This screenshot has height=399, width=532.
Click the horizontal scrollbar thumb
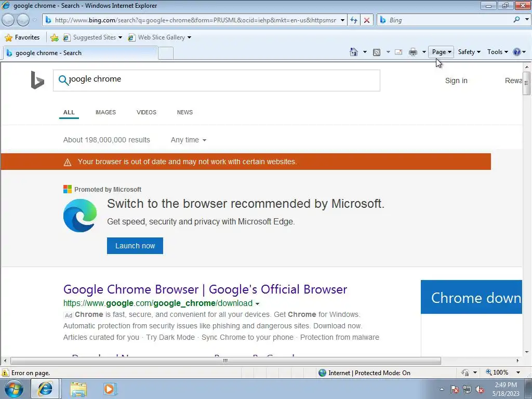click(x=225, y=361)
